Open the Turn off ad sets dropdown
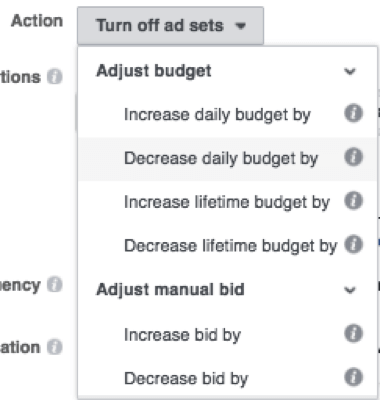Screen dimensions: 380x400 click(170, 26)
